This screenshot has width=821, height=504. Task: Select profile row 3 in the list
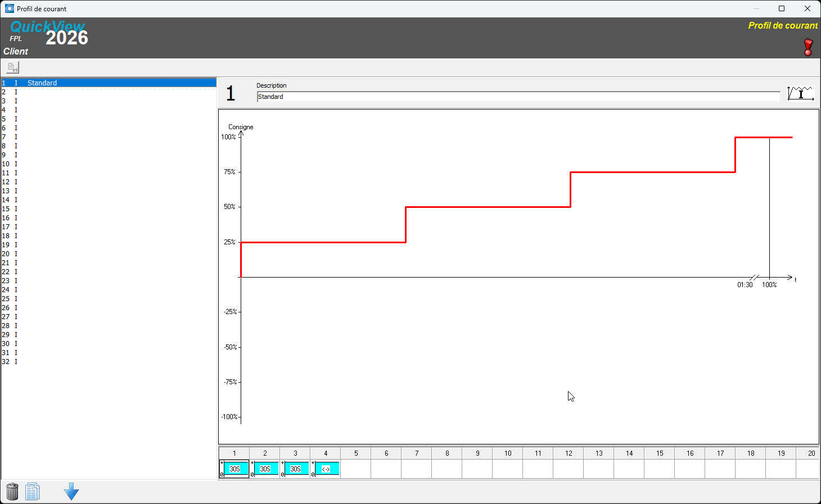[109, 101]
